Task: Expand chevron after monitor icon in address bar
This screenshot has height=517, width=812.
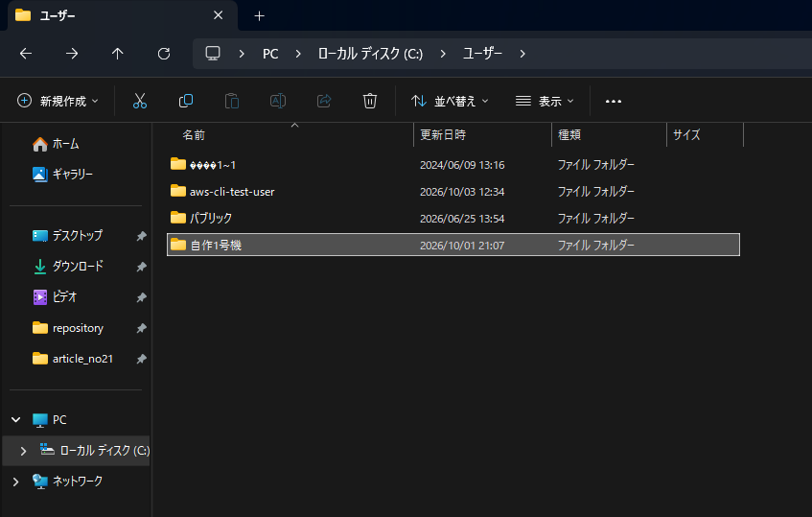Action: click(242, 54)
